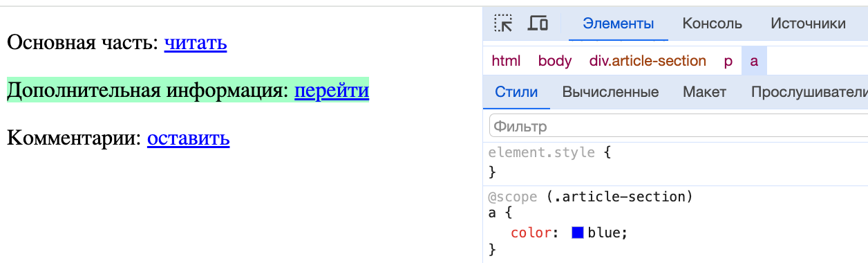Screen dimensions: 868x263
Task: Activate the inspect element picker icon
Action: click(x=503, y=24)
